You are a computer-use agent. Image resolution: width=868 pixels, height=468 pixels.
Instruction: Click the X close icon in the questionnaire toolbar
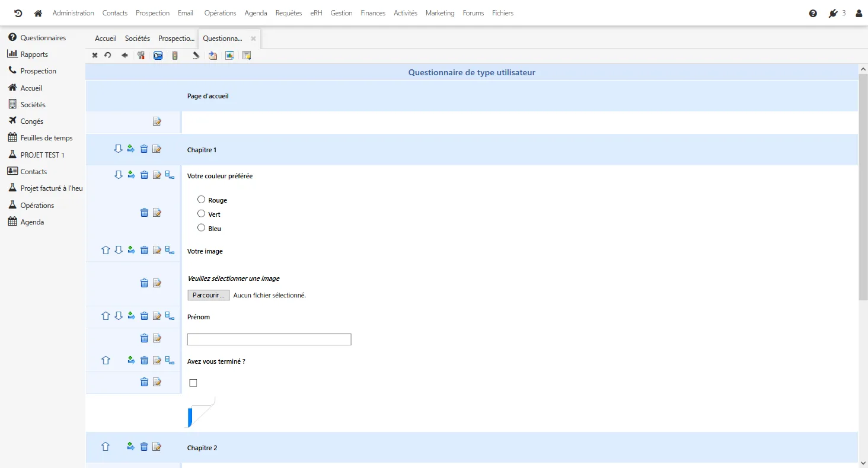click(95, 55)
